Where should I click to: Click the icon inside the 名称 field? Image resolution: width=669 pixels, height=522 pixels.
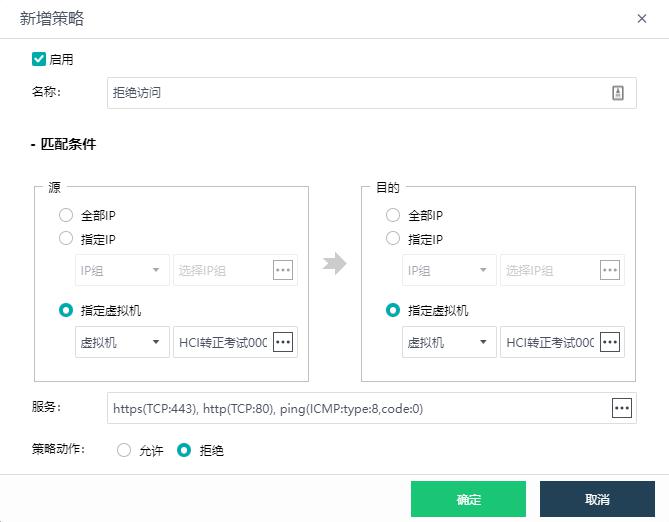(x=617, y=93)
